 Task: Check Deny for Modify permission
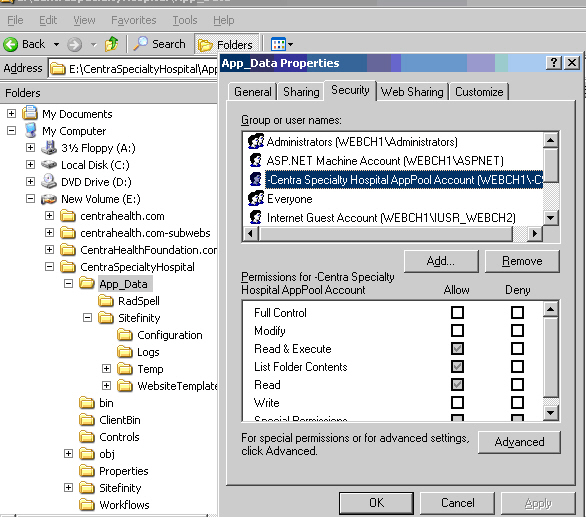click(x=517, y=330)
